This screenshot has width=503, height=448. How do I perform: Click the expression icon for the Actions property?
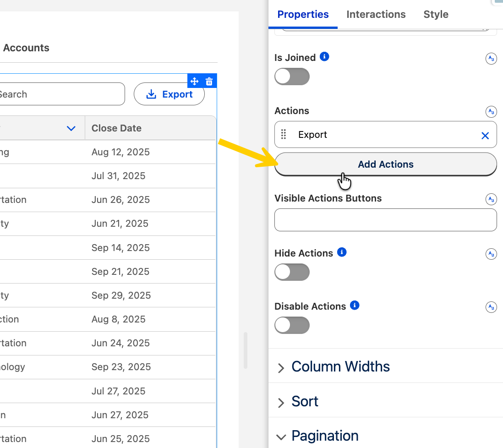click(491, 112)
